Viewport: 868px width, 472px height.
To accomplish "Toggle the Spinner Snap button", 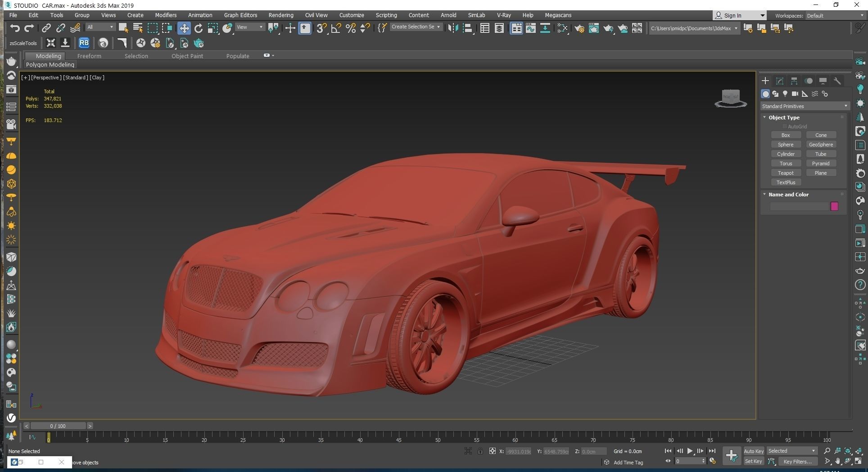I will [365, 28].
